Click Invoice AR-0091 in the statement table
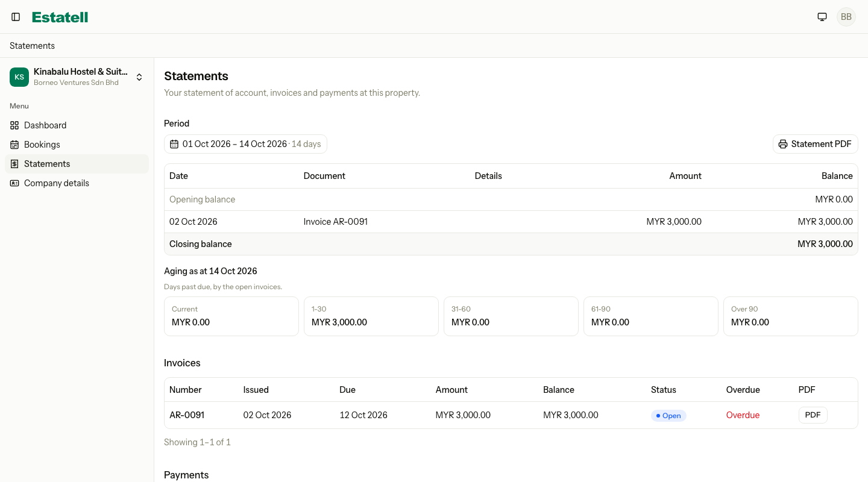 pyautogui.click(x=336, y=222)
